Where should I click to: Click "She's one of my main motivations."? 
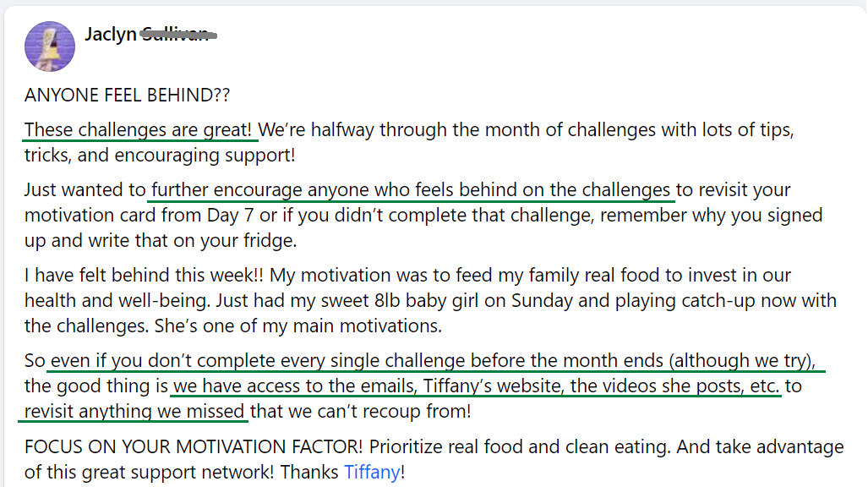[312, 326]
